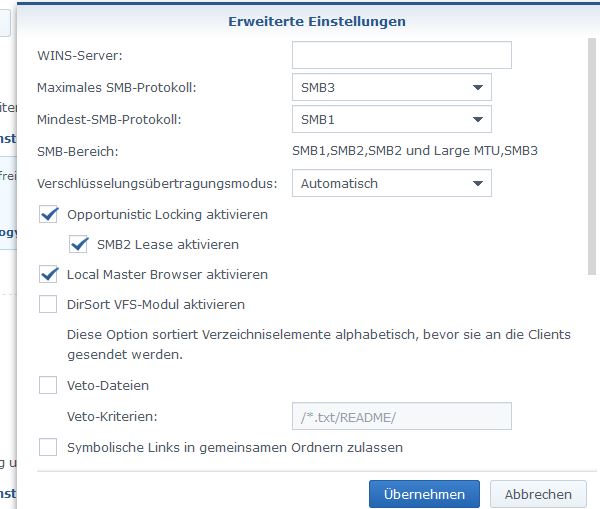Click the Abbrechen button
Screen dimensions: 600x509
[538, 494]
